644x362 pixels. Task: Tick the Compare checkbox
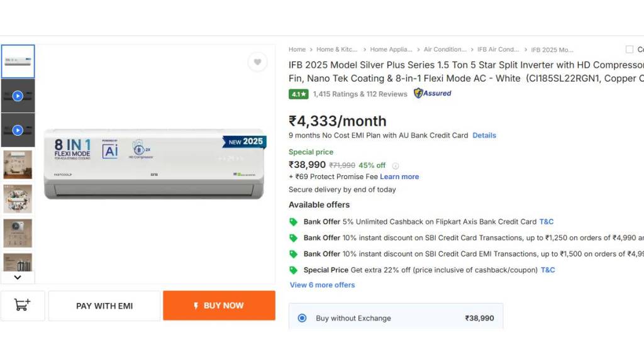point(630,49)
